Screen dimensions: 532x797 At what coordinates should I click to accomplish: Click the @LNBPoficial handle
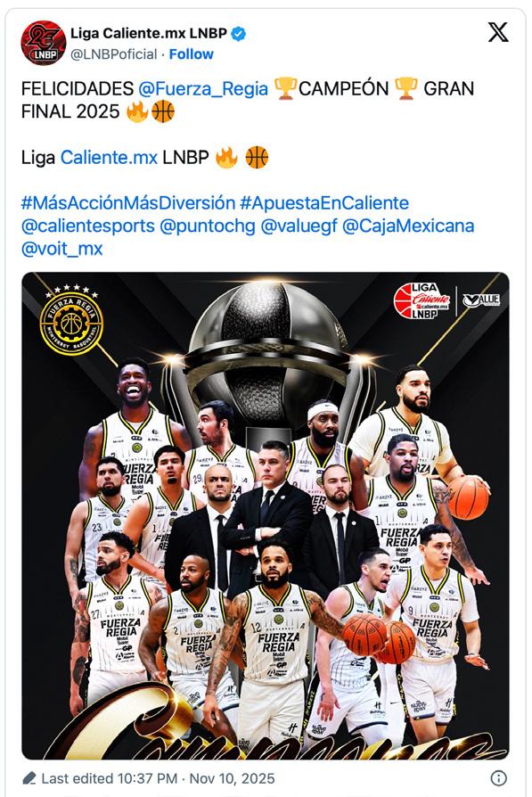pos(114,53)
